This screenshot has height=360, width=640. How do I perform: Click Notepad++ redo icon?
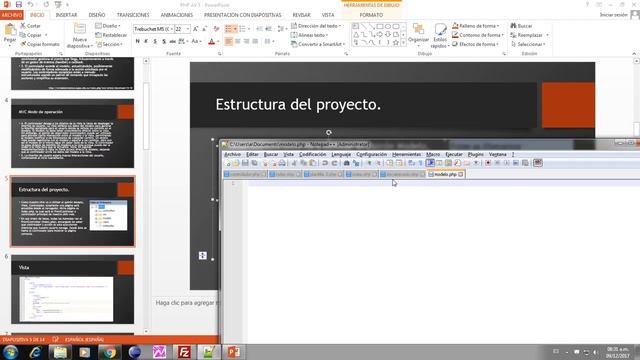click(x=334, y=163)
